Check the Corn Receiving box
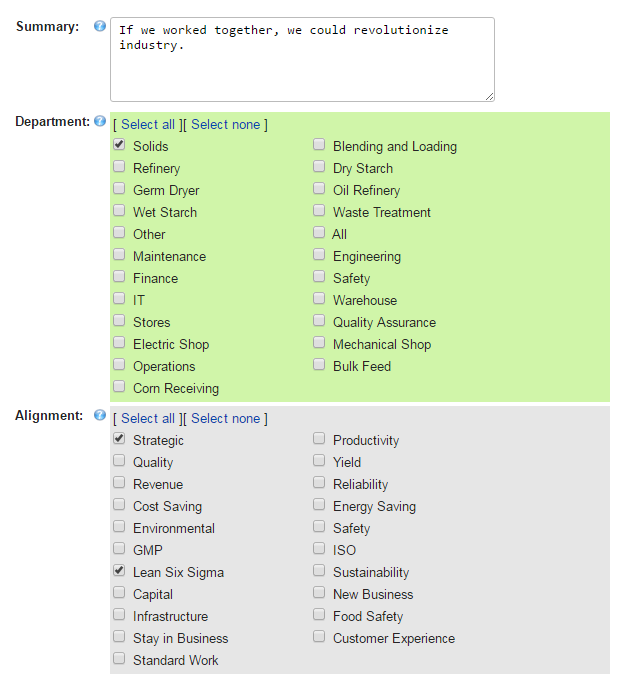Screen dimensions: 636x694 [119, 386]
